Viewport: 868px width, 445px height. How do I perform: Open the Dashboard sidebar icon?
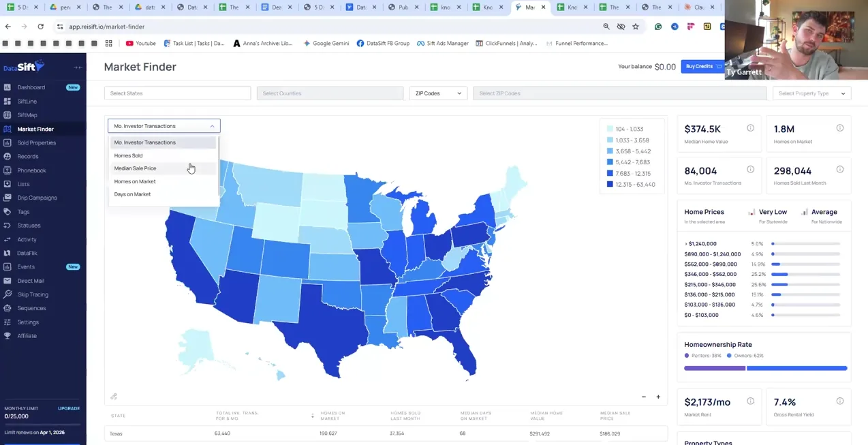click(7, 87)
